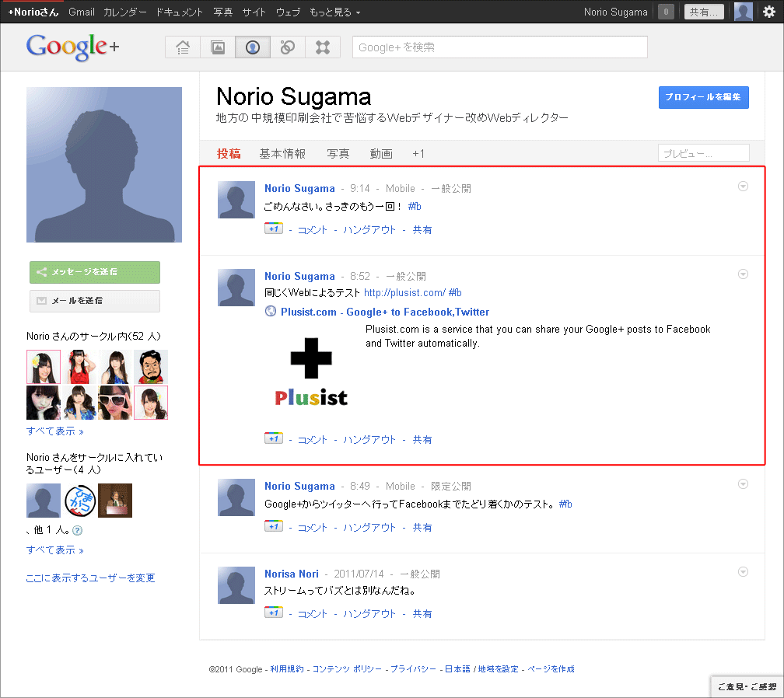Click the top bar account avatar
784x698 pixels.
click(743, 12)
